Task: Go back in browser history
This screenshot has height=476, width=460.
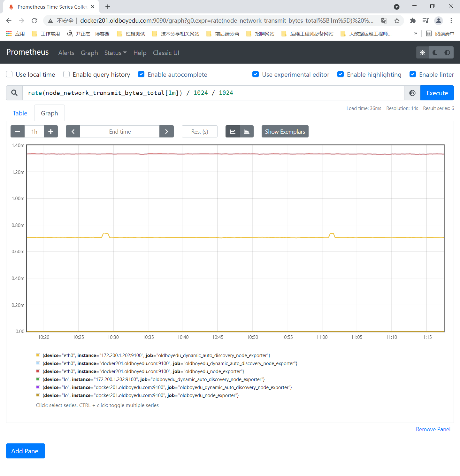Action: pyautogui.click(x=9, y=21)
